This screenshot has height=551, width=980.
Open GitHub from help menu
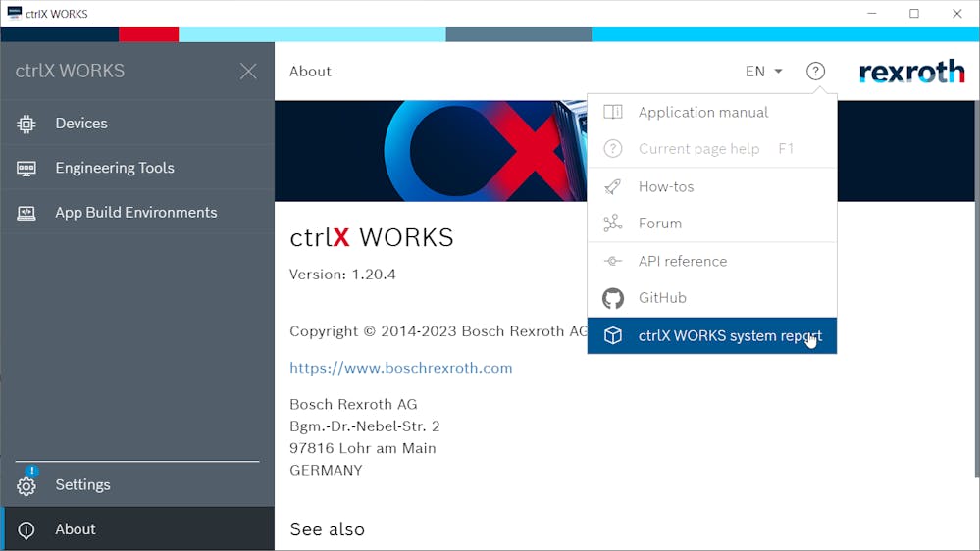712,298
